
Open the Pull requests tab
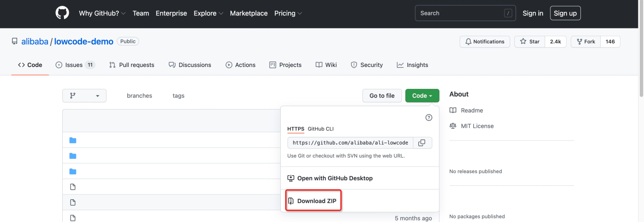(x=132, y=65)
